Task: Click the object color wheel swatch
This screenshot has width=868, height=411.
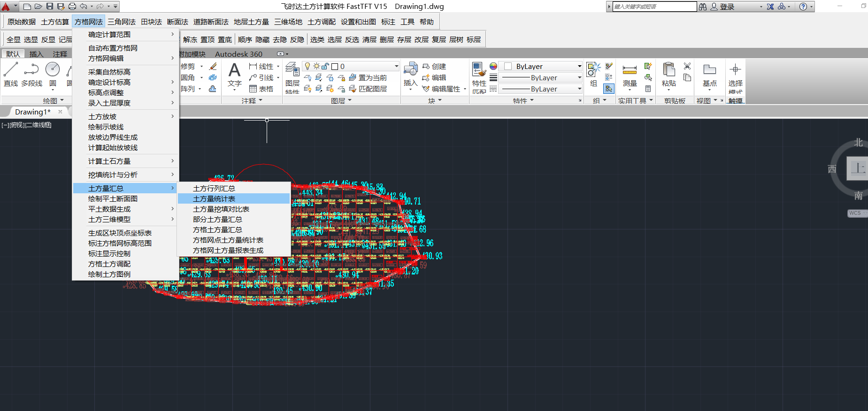Action: pos(493,66)
